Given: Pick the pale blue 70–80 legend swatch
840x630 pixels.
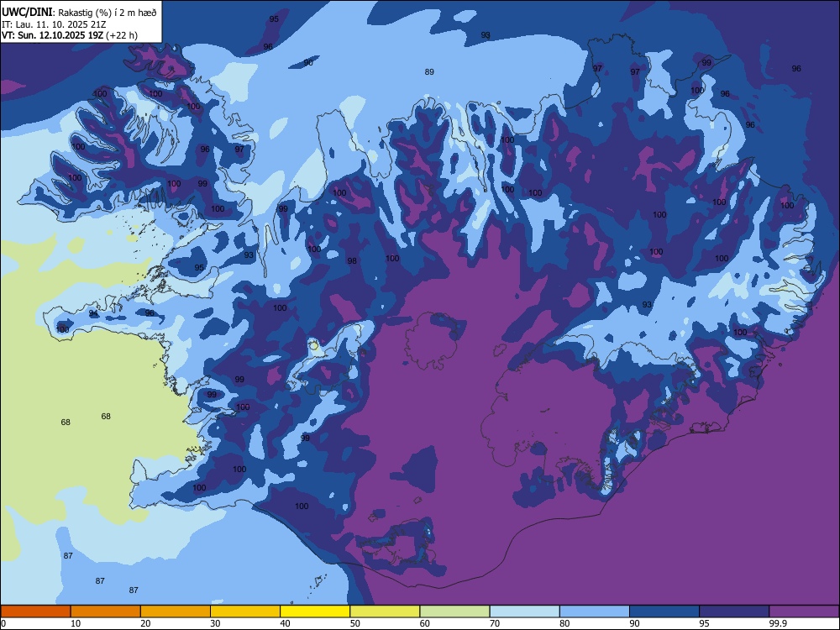Looking at the screenshot, I should pyautogui.click(x=524, y=612).
